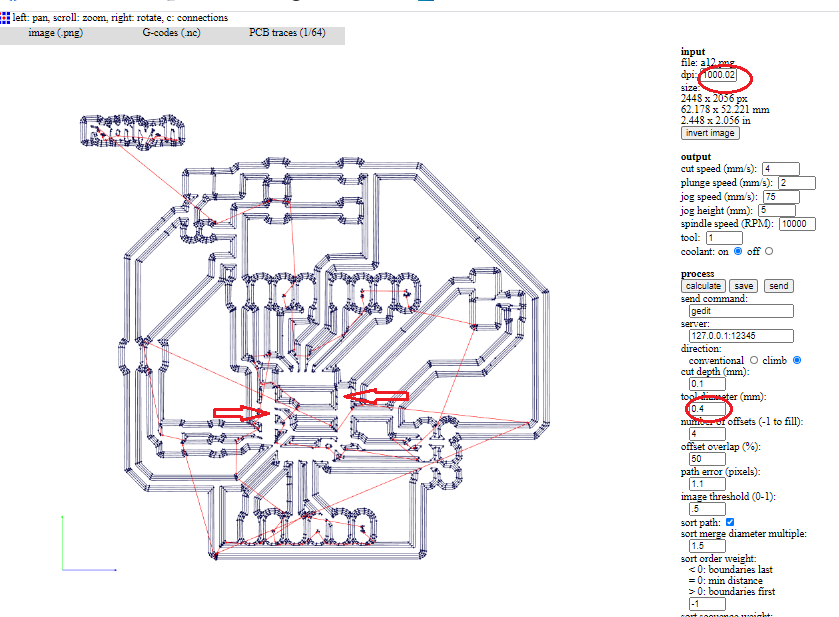The width and height of the screenshot is (839, 617).
Task: Focus the spindle speed RPM field
Action: (x=797, y=224)
